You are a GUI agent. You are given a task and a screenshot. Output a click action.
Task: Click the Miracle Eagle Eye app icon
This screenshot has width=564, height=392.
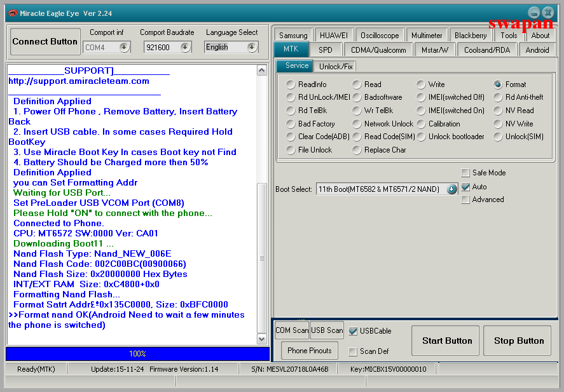click(13, 13)
